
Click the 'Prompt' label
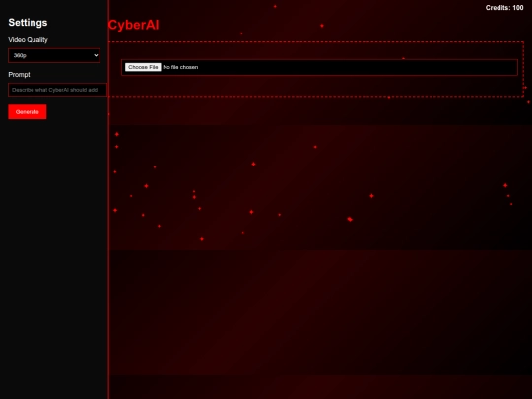[x=19, y=74]
